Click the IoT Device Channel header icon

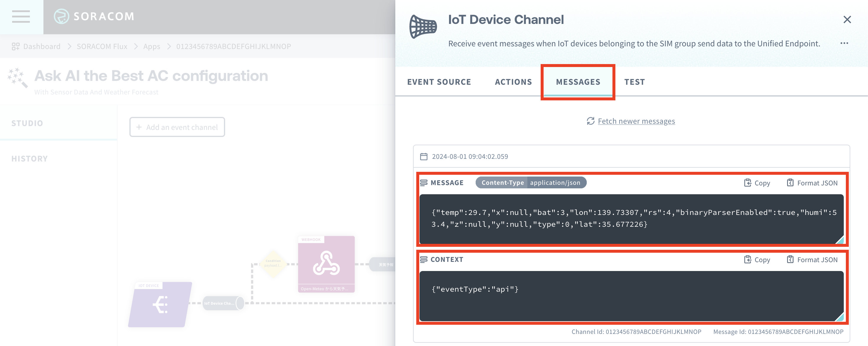423,27
